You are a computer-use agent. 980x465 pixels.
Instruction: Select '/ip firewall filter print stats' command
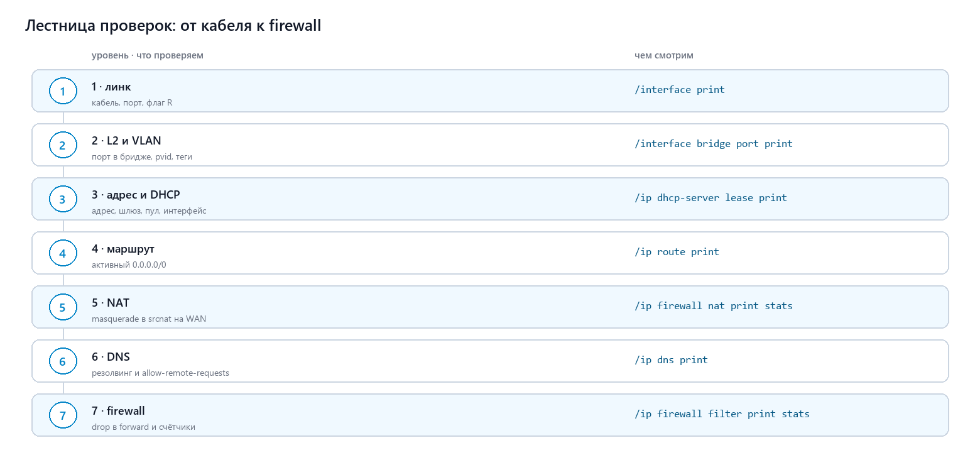tap(722, 414)
